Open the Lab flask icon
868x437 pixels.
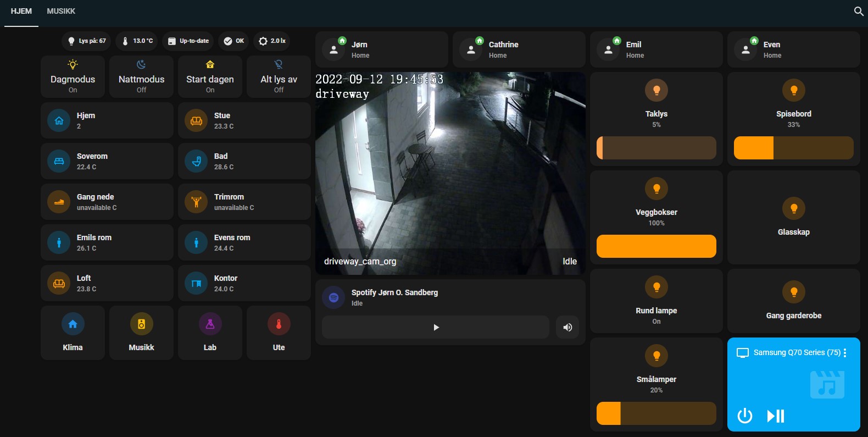tap(210, 324)
